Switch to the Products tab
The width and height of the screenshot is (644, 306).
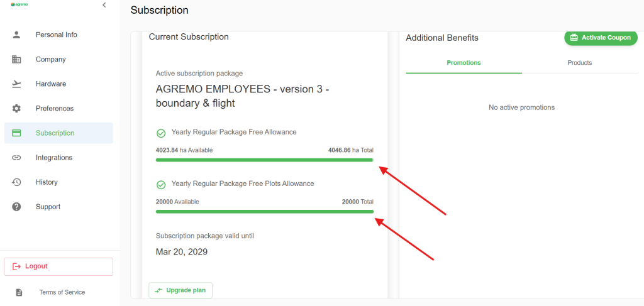(579, 63)
